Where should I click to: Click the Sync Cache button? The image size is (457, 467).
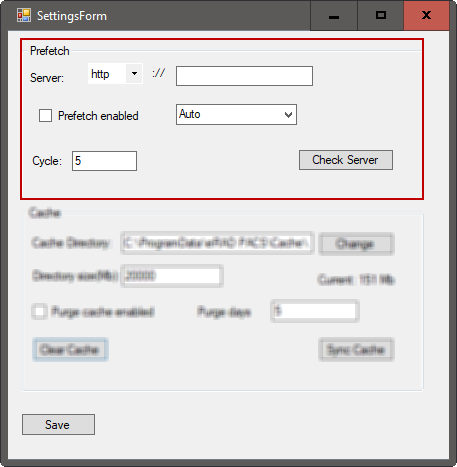(x=356, y=350)
